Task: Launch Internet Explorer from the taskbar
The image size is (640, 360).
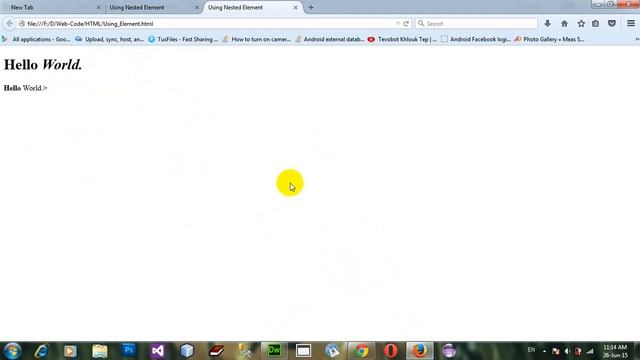Action: (x=41, y=351)
